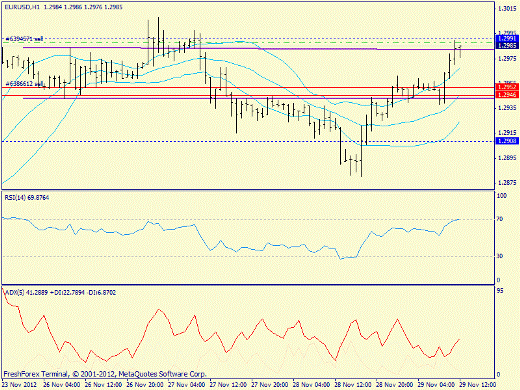Click the 1.3015 price axis label
The width and height of the screenshot is (520, 390).
tap(507, 9)
